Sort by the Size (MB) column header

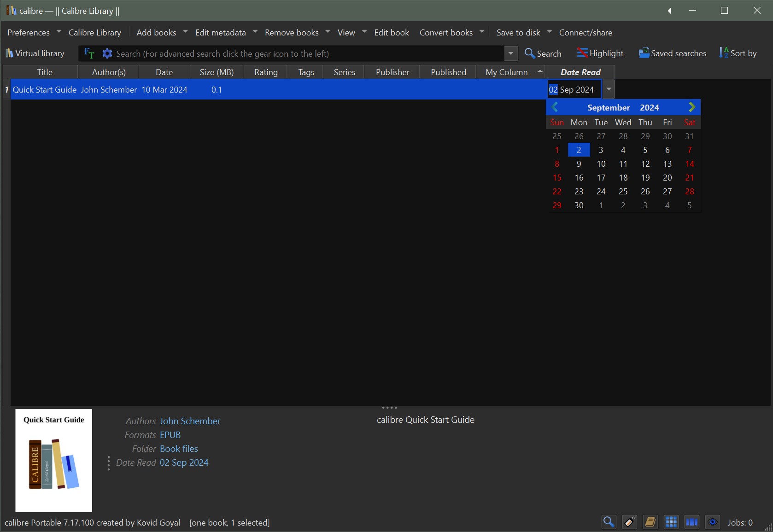[217, 72]
